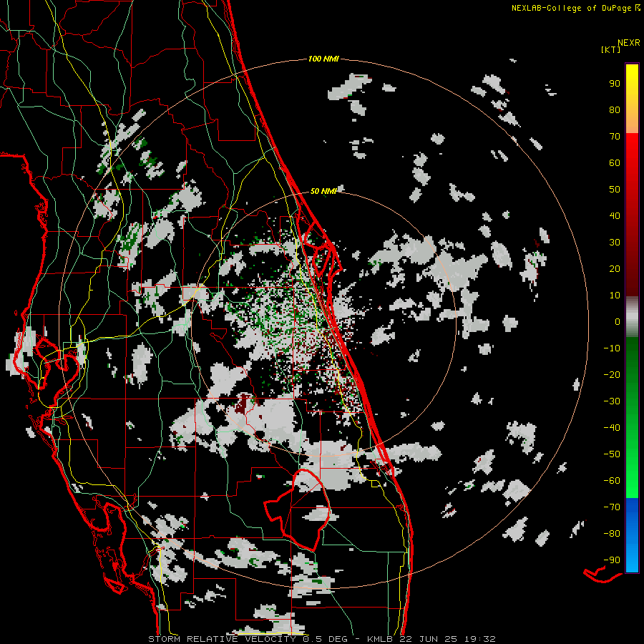Click the positive 30 scale label
This screenshot has height=644, width=644.
pos(615,243)
